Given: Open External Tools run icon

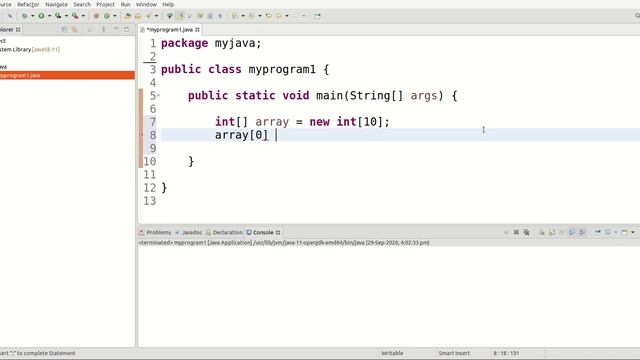Looking at the screenshot, I should 75,16.
